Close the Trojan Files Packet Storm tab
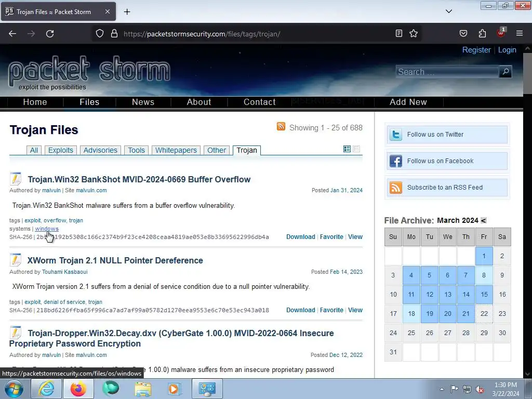The height and width of the screenshot is (399, 532). coord(107,11)
